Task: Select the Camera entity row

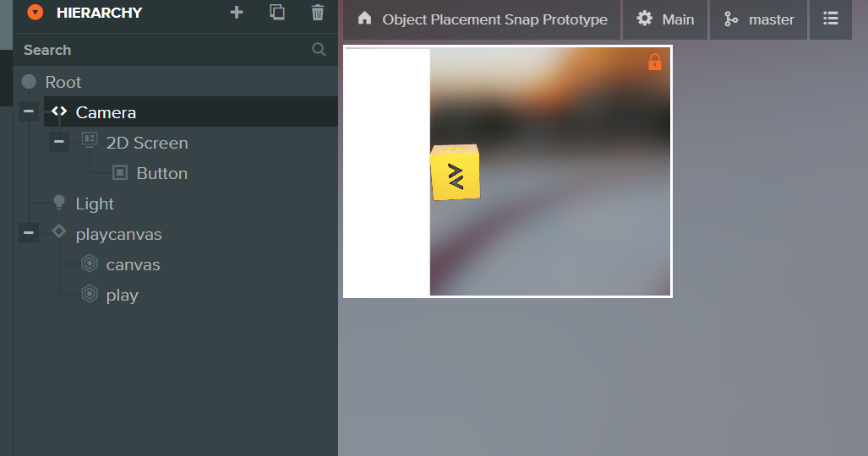Action: [190, 111]
